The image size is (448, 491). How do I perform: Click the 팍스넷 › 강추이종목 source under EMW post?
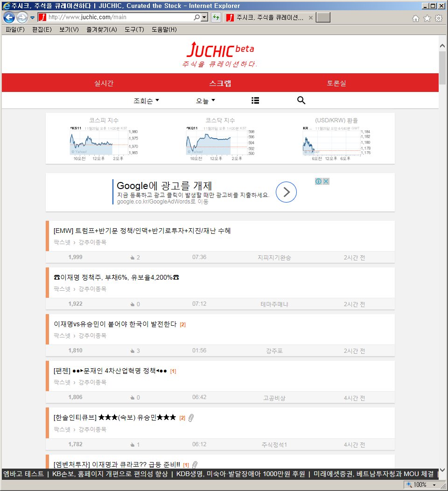click(80, 242)
